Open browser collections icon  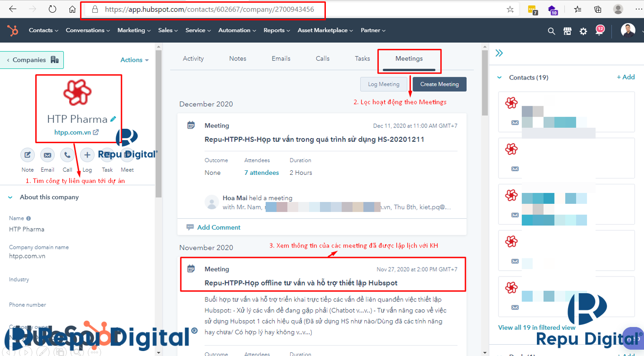(597, 9)
